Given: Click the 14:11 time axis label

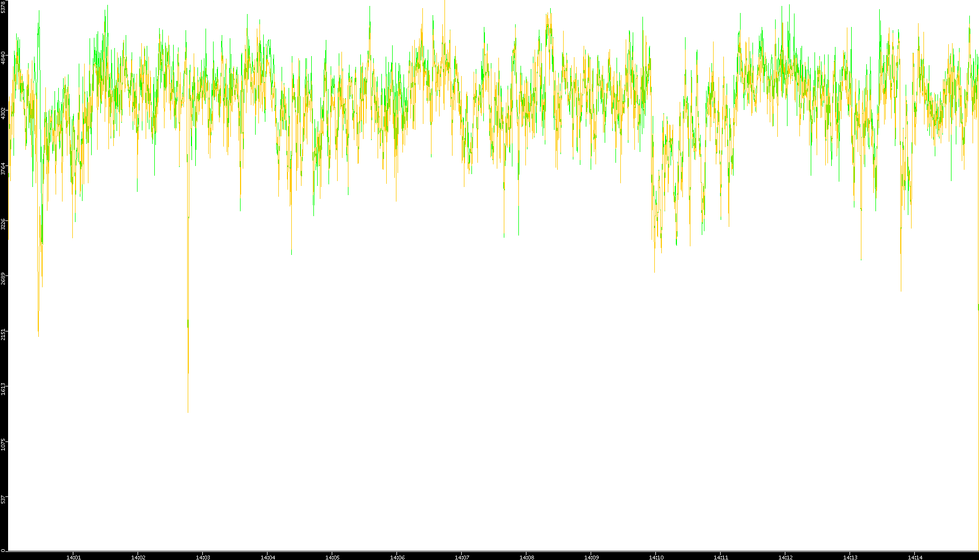Looking at the screenshot, I should (x=721, y=557).
